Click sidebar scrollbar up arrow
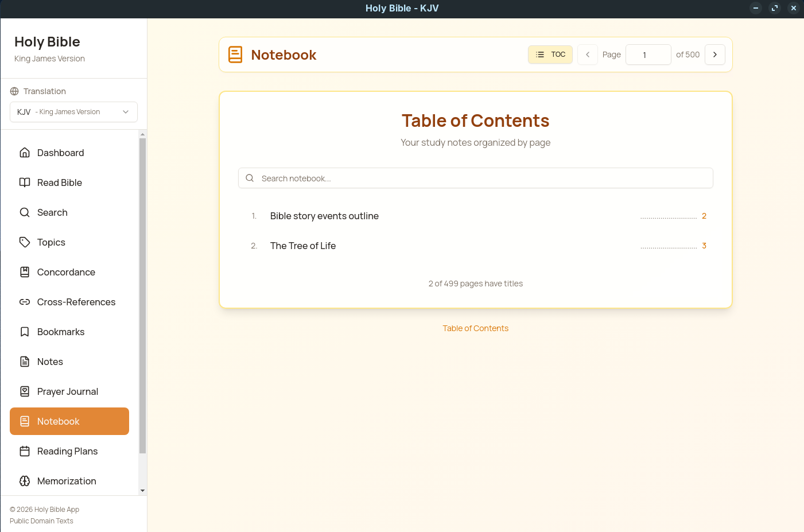Image resolution: width=804 pixels, height=532 pixels. (x=142, y=134)
